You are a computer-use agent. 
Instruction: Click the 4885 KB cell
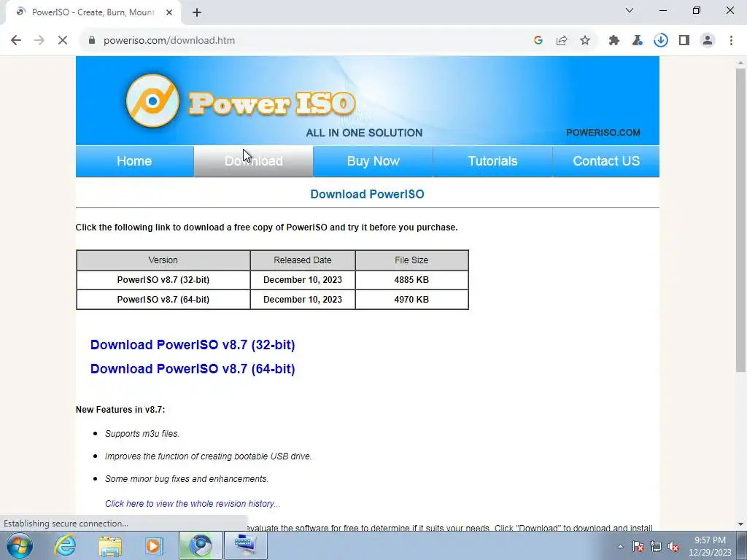(411, 280)
